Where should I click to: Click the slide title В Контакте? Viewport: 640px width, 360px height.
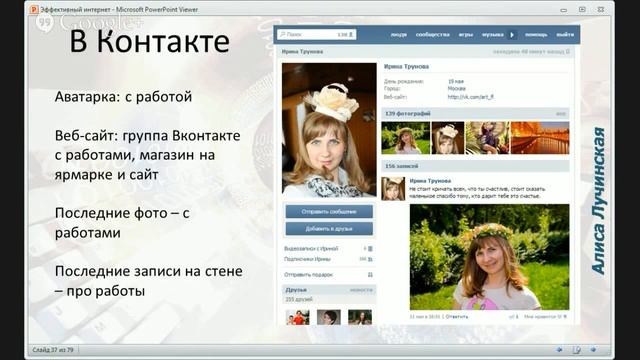(149, 41)
